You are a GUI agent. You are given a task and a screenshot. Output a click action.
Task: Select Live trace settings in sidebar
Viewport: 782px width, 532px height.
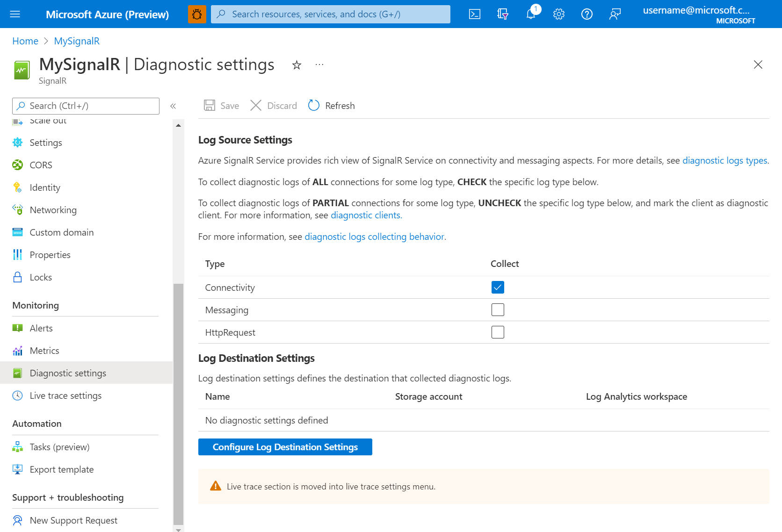tap(65, 395)
